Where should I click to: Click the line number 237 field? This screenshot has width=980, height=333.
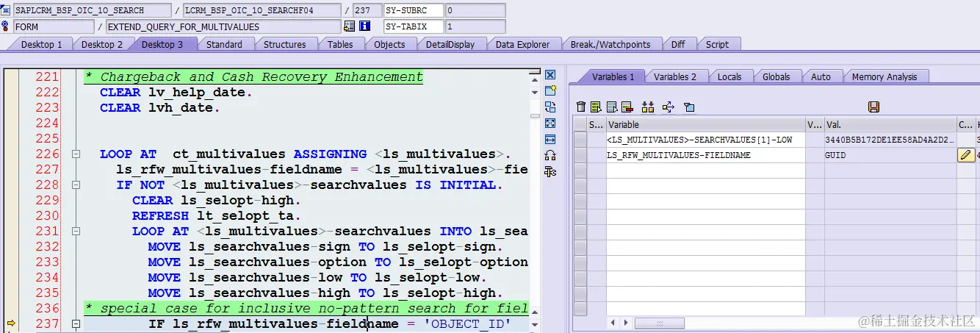click(x=367, y=10)
